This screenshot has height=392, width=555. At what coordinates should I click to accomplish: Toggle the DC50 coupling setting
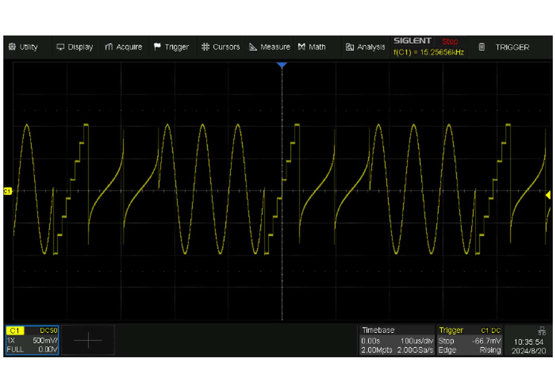[x=48, y=331]
